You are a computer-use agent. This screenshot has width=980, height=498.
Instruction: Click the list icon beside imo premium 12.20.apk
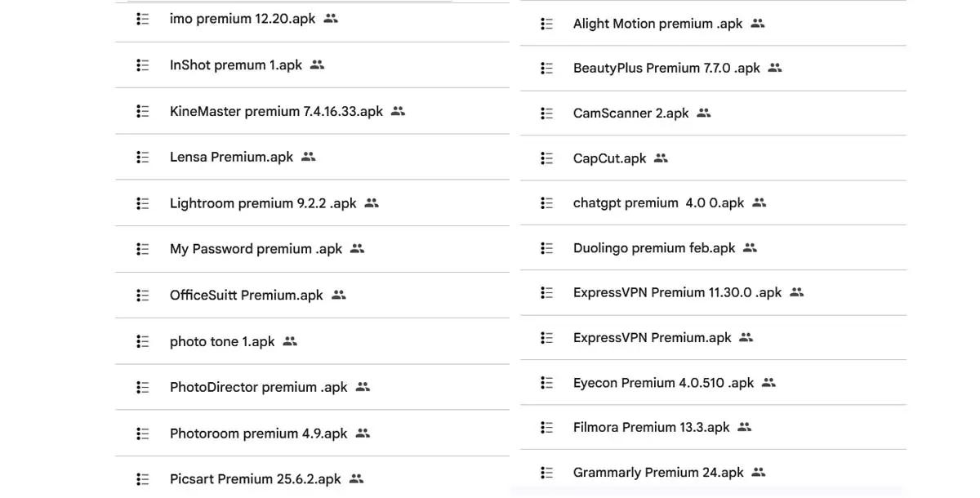[143, 19]
